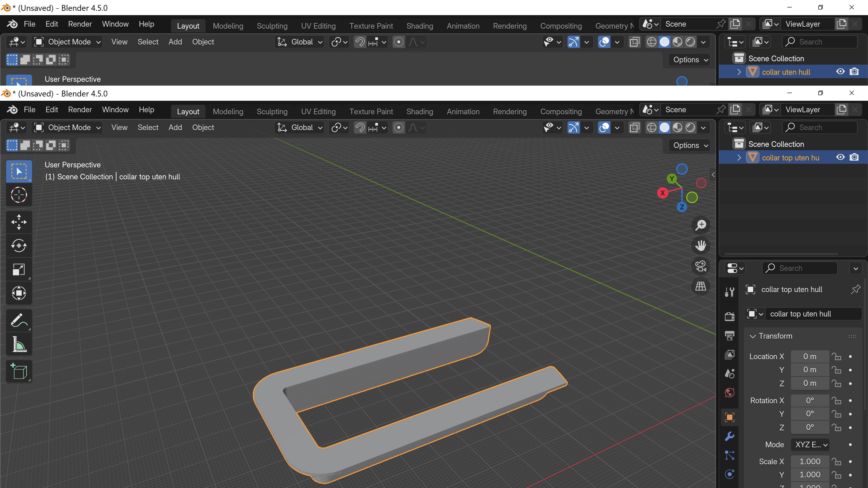Toggle render camera for collar top uten hull
Viewport: 868px width, 488px height.
point(854,157)
